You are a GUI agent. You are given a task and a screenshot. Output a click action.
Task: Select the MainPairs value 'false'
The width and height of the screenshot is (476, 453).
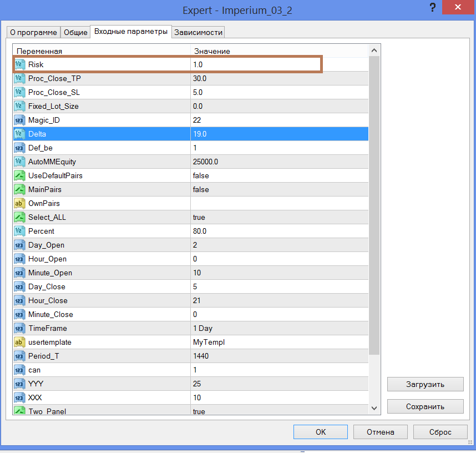click(201, 190)
